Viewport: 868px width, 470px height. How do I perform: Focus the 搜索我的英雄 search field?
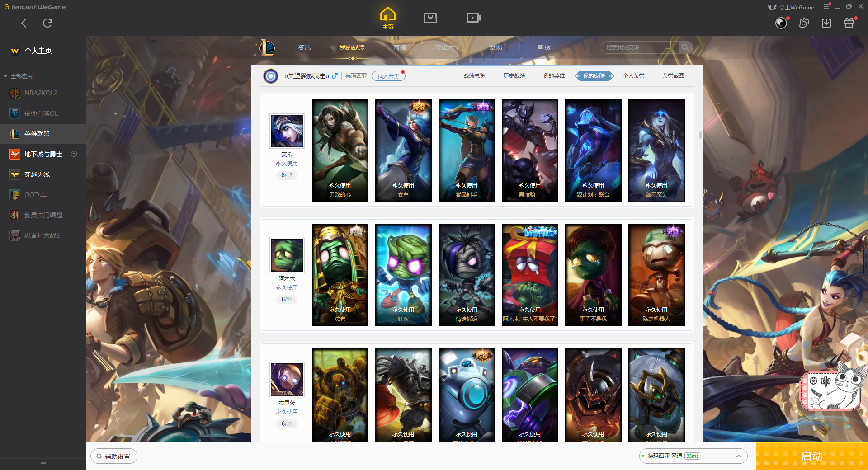[x=640, y=47]
